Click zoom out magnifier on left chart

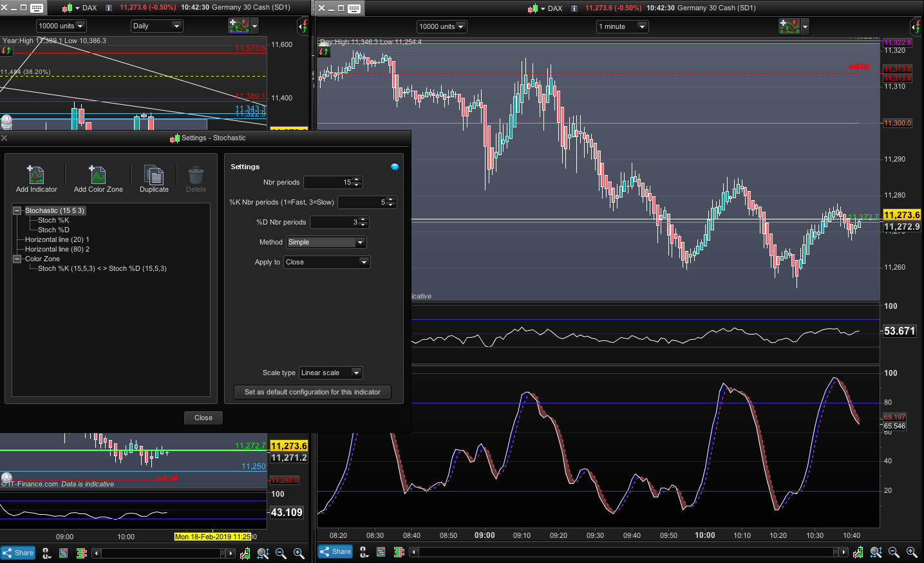pyautogui.click(x=281, y=553)
